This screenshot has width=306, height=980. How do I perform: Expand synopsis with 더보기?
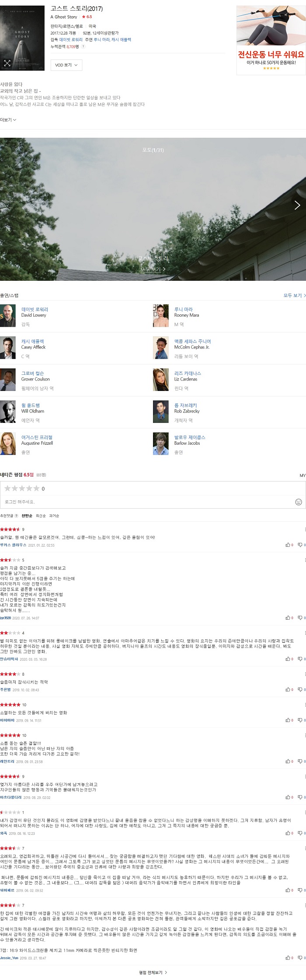pos(8,120)
